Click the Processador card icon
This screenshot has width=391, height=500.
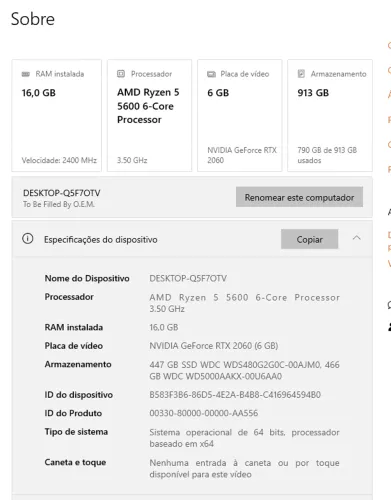pos(121,74)
